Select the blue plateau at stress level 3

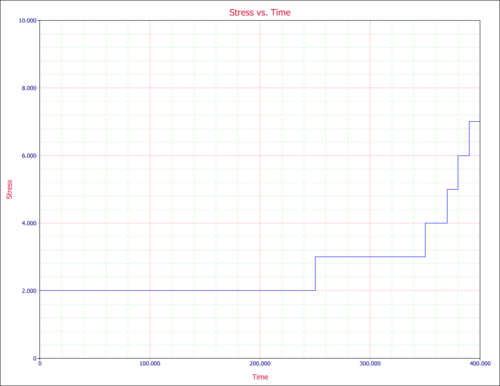point(370,257)
